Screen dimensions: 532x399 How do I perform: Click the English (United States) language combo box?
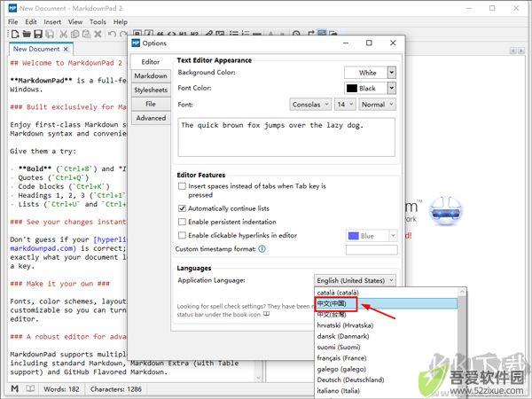355,280
